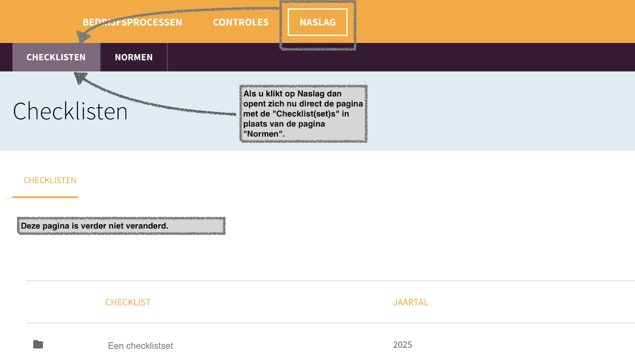Open the BEDRIJFSPROCESSEN section
635x364 pixels.
tap(132, 22)
